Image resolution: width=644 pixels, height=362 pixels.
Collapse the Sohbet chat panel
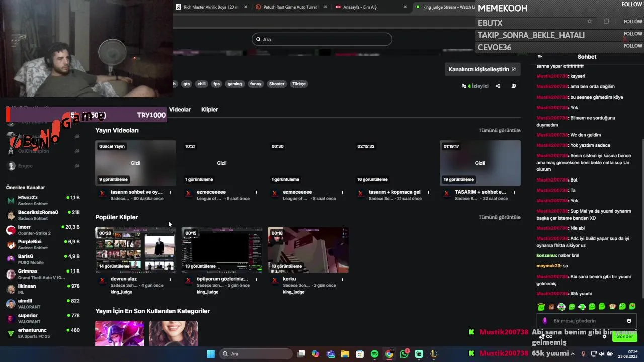click(x=540, y=57)
